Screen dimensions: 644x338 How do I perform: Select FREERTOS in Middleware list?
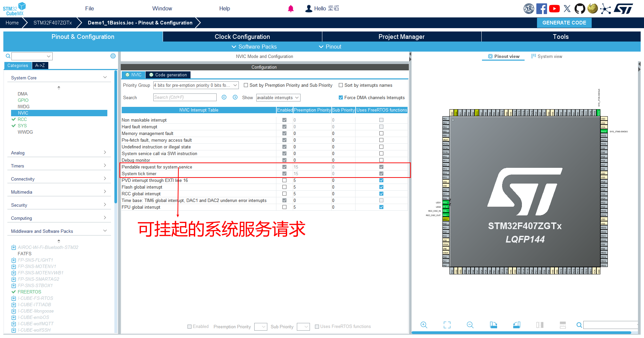coord(30,292)
